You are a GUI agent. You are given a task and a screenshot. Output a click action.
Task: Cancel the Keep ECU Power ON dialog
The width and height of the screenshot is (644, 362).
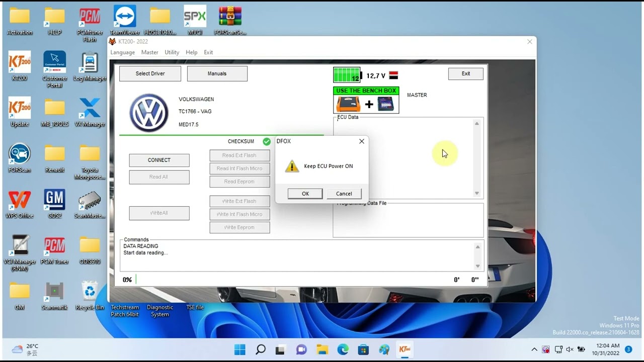(344, 194)
